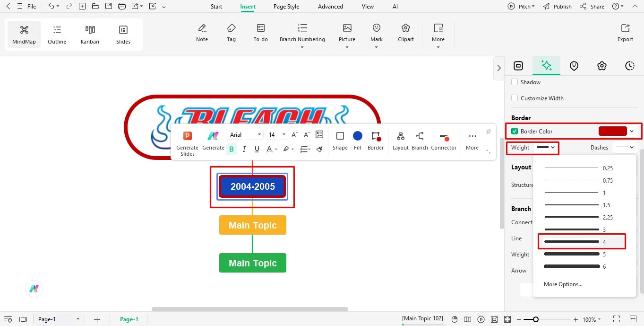Open Arial font dropdown
Image resolution: width=644 pixels, height=326 pixels.
(244, 135)
